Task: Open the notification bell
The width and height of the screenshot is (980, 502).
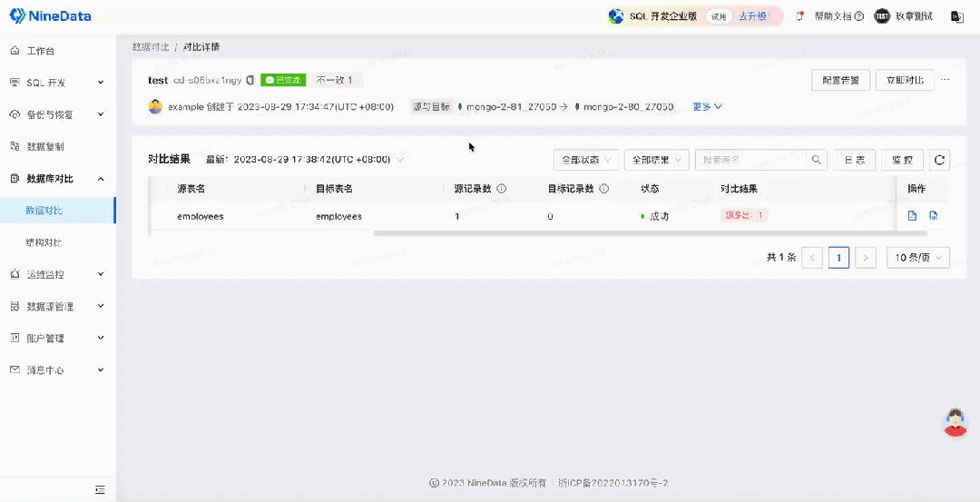Action: pos(799,16)
